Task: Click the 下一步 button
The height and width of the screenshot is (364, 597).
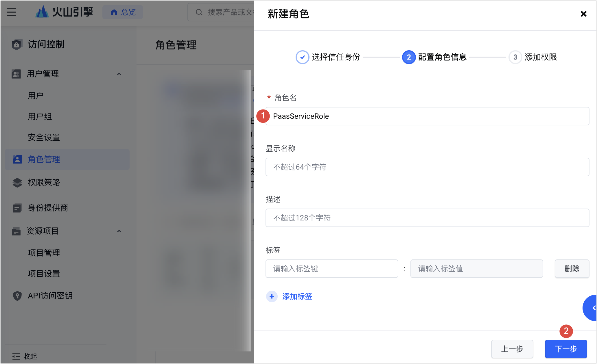Action: [566, 349]
